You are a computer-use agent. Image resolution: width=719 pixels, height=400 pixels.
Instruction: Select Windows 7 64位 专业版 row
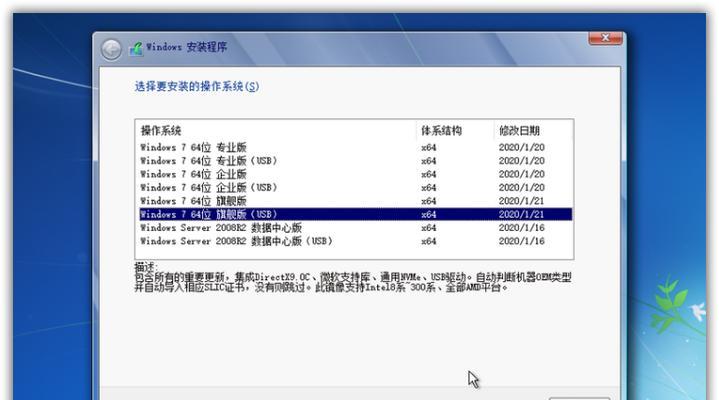click(x=355, y=147)
